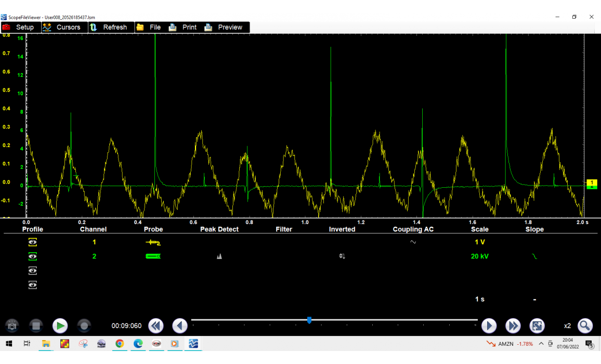Step back one frame with the left arrow
Screen dimensions: 601x364
(180, 326)
